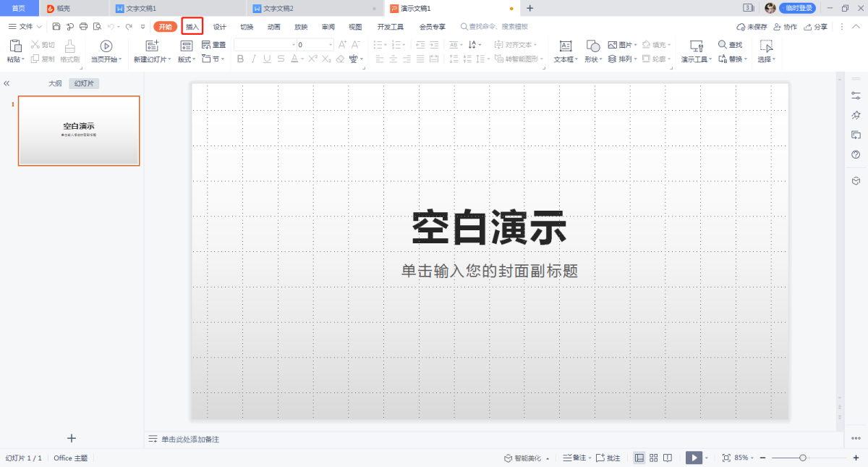Image resolution: width=868 pixels, height=467 pixels.
Task: Switch to slide sorter grid view
Action: tap(653, 458)
